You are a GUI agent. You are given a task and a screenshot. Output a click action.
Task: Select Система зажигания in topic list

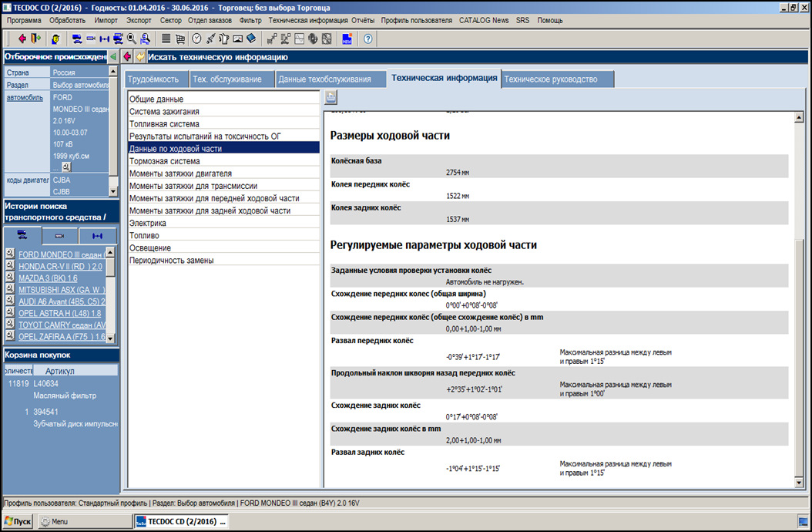point(223,111)
